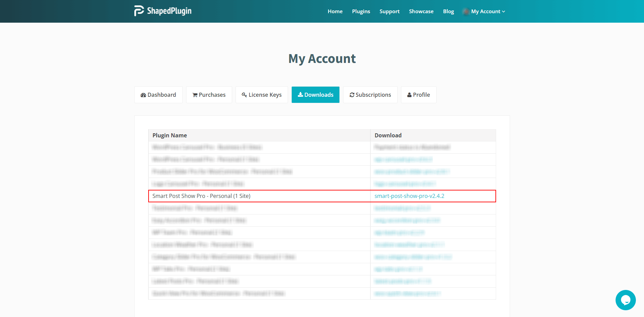644x317 pixels.
Task: Open the Support page
Action: pos(390,12)
